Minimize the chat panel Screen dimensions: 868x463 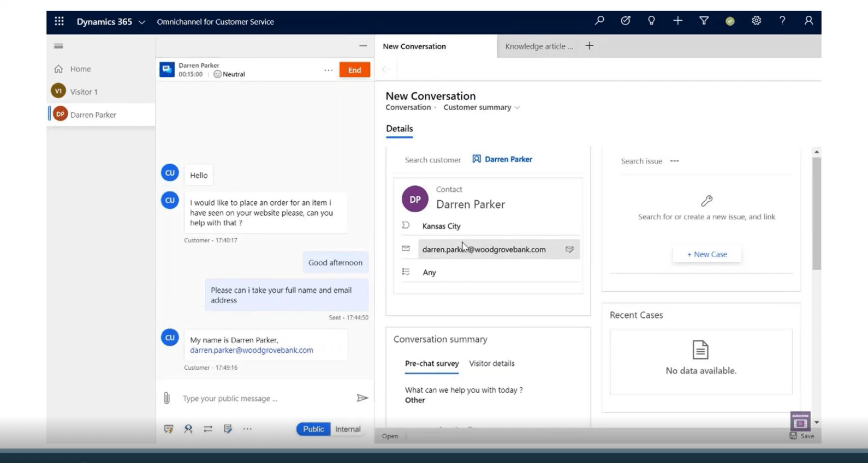(x=363, y=46)
